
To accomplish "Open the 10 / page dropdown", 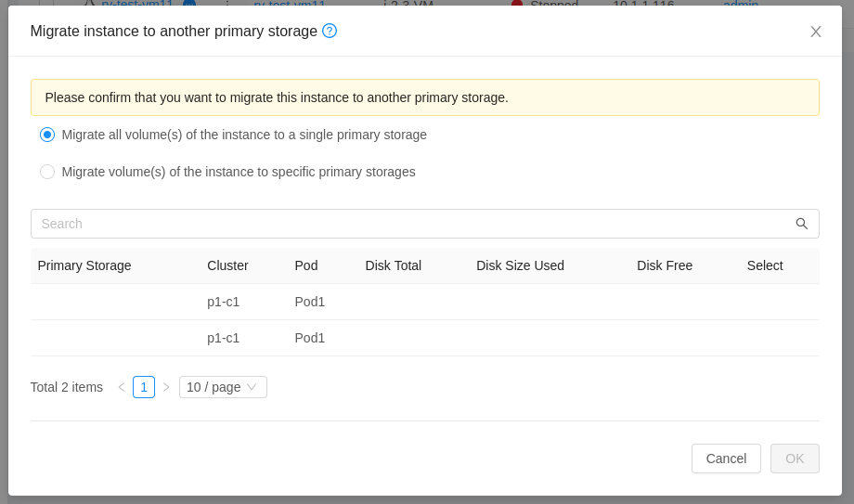I will click(223, 387).
